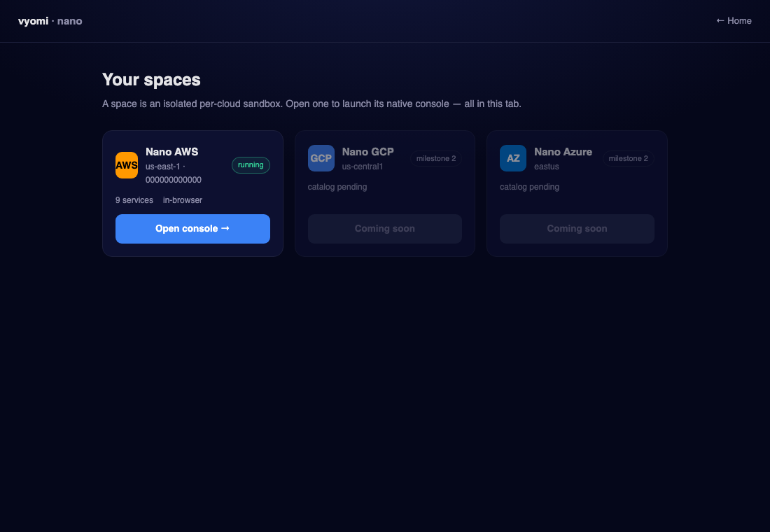The width and height of the screenshot is (770, 532).
Task: Click Coming soon button on Nano GCP card
Action: [x=385, y=228]
